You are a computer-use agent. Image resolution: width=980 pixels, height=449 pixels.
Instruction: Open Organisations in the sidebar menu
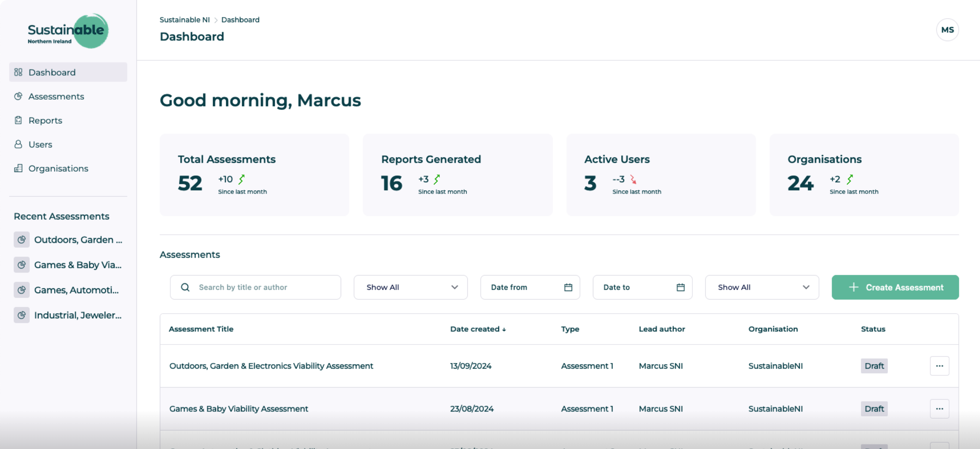click(x=58, y=168)
